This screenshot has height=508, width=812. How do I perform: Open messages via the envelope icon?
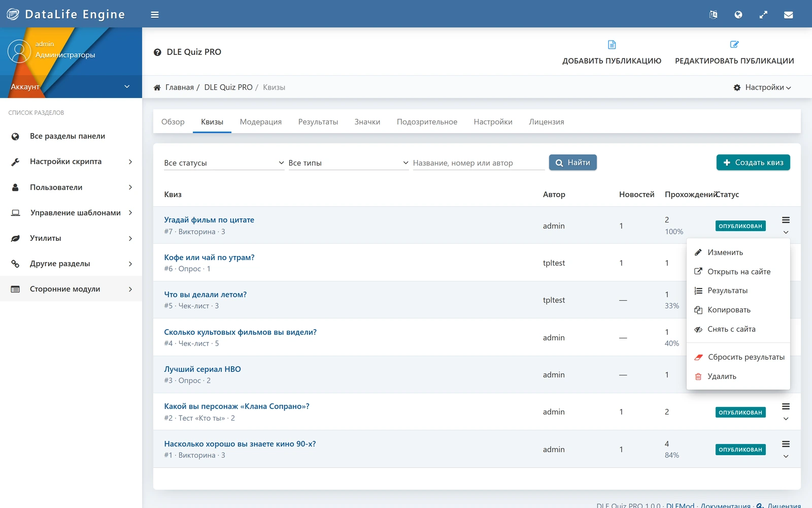coord(789,15)
